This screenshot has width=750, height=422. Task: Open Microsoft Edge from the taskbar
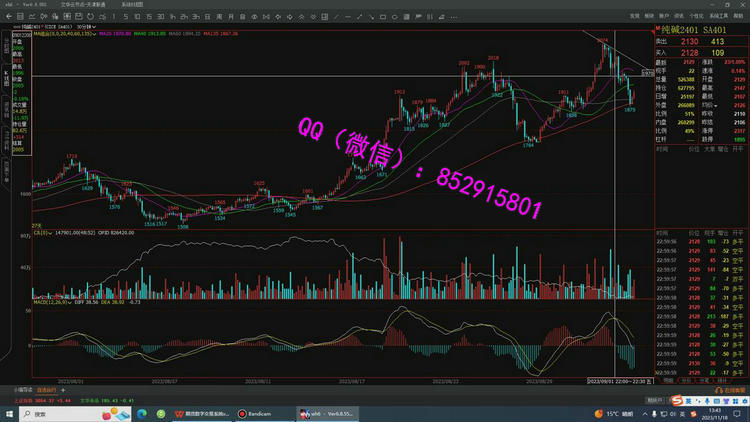pos(141,413)
